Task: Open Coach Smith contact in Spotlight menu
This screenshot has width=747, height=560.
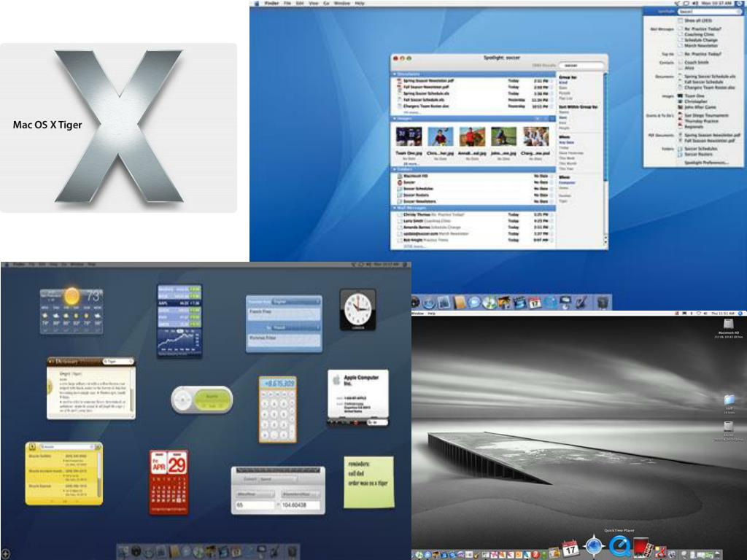Action: coord(696,63)
